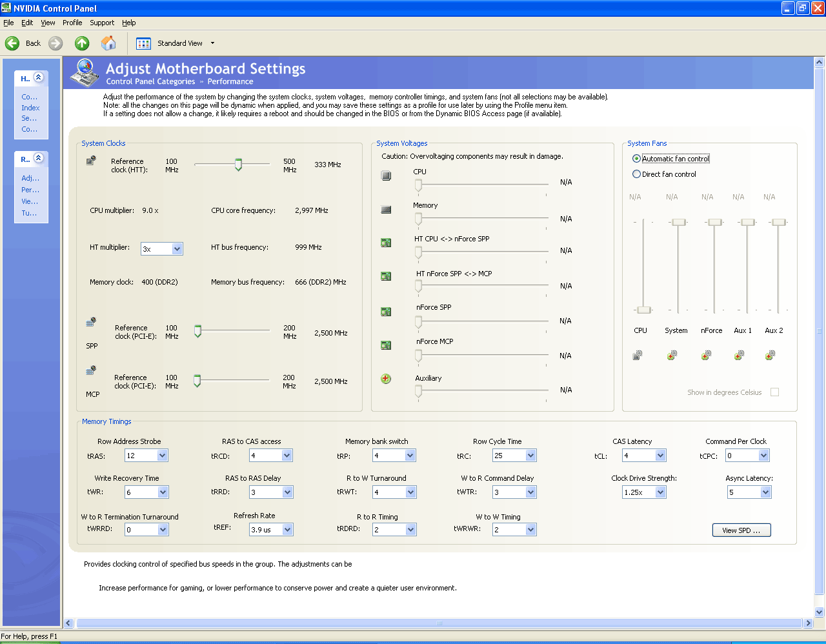
Task: Click the Home icon in toolbar
Action: [x=108, y=43]
